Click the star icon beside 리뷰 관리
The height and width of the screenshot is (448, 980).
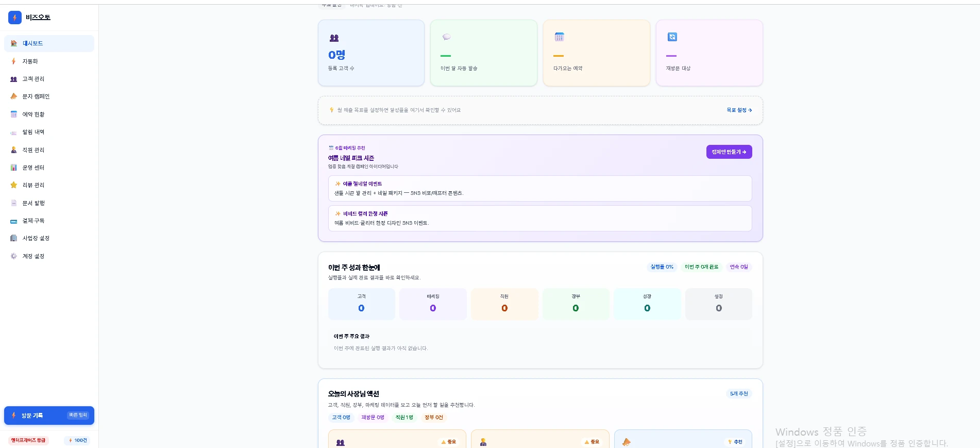[x=14, y=185]
